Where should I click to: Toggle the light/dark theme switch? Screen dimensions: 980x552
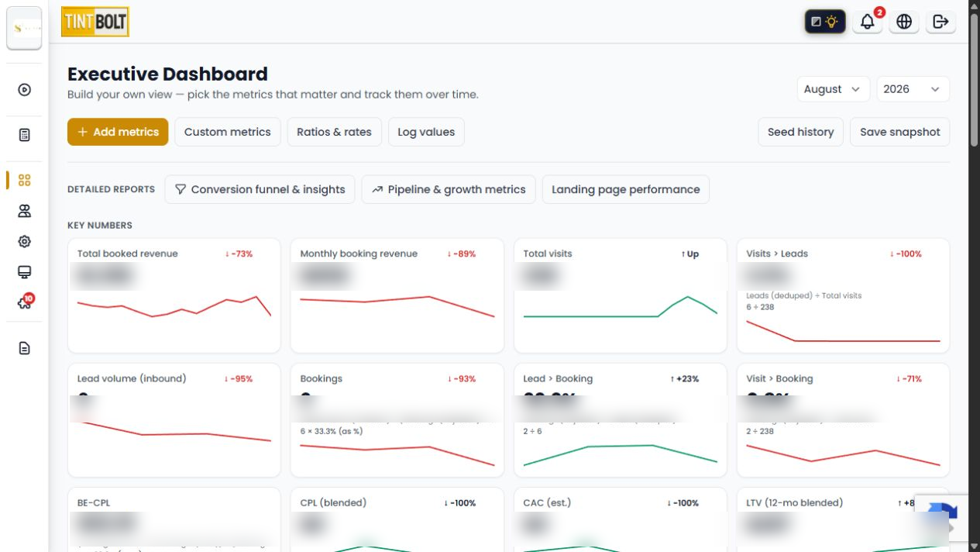coord(825,22)
